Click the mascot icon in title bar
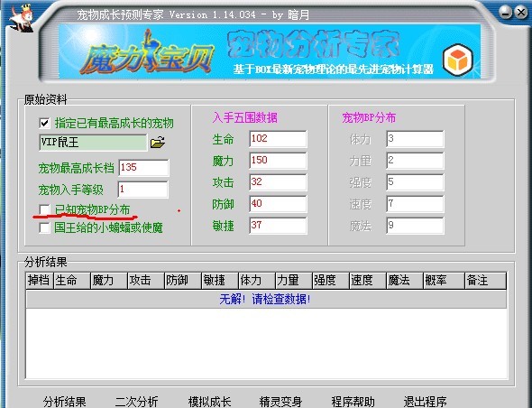 pyautogui.click(x=21, y=18)
